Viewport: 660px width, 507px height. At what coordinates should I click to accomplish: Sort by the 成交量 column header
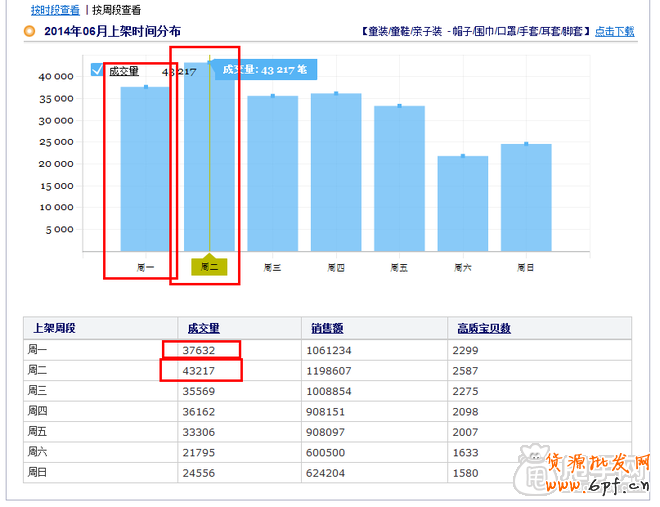(203, 328)
